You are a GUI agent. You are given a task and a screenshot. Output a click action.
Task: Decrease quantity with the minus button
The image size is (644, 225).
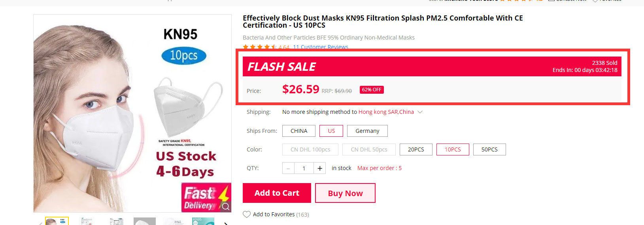[288, 168]
